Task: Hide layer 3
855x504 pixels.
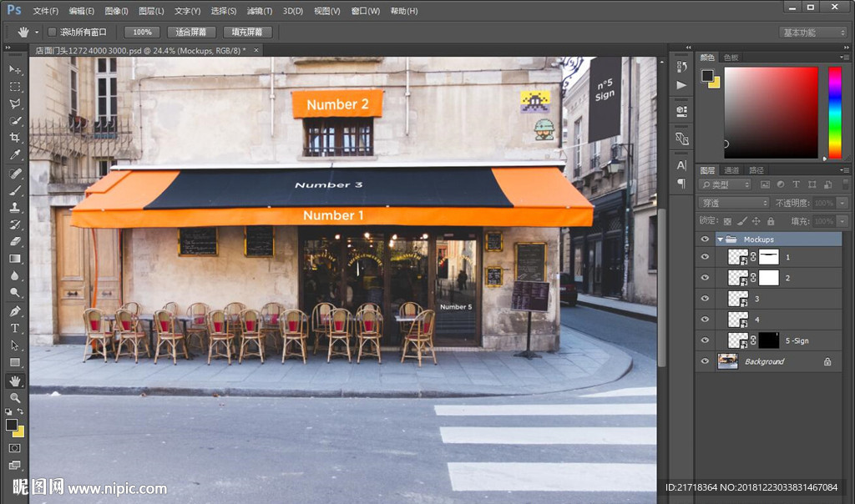Action: [705, 299]
